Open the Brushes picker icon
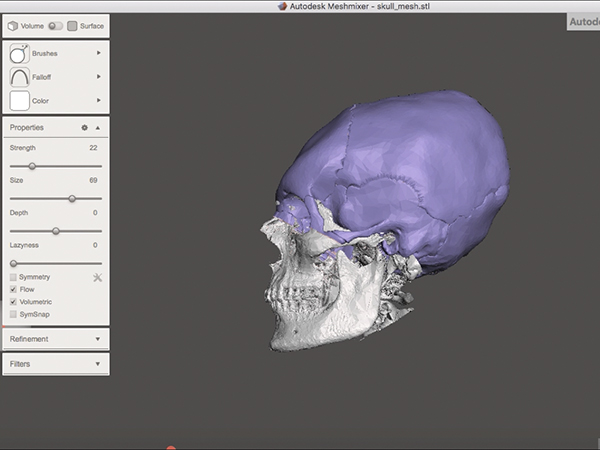 click(x=19, y=53)
